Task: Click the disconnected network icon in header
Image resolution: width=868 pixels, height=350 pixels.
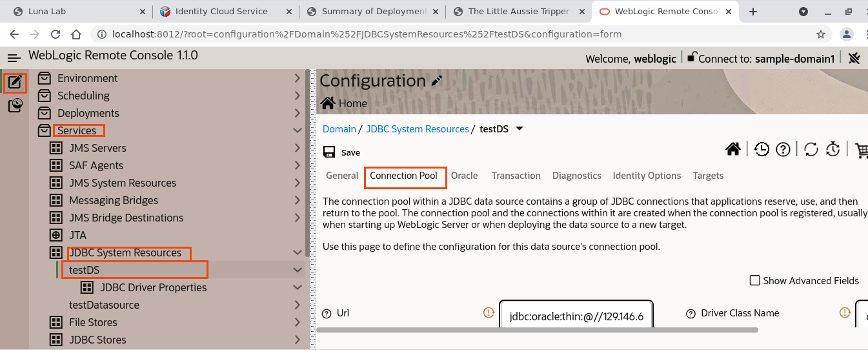Action: (854, 58)
